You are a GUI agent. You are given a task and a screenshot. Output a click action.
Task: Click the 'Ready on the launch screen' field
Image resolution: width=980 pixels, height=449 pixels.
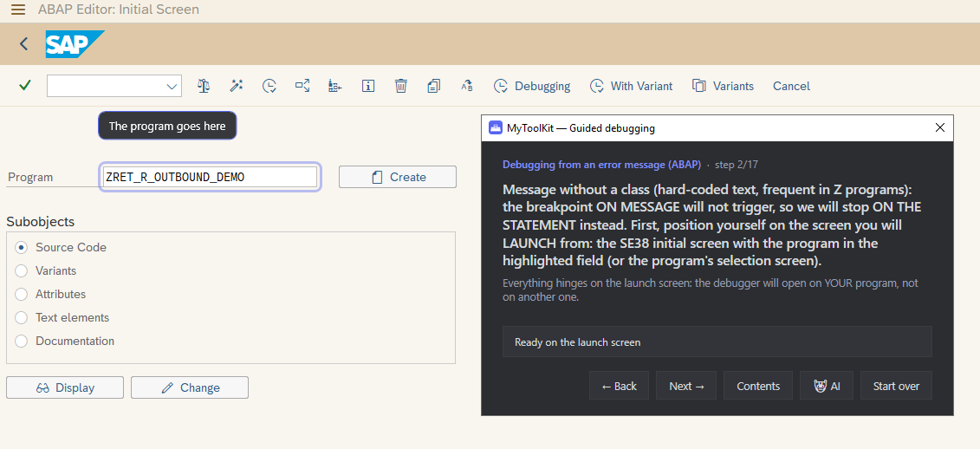tap(717, 342)
